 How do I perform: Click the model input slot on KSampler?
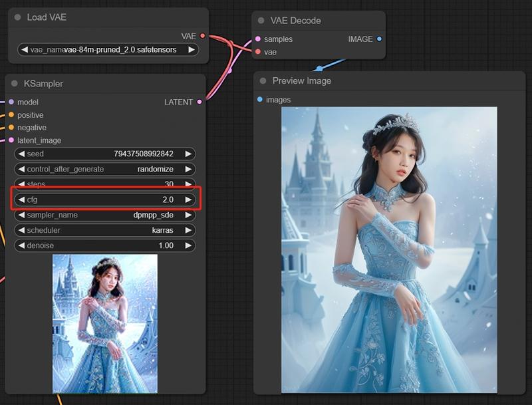pos(10,102)
